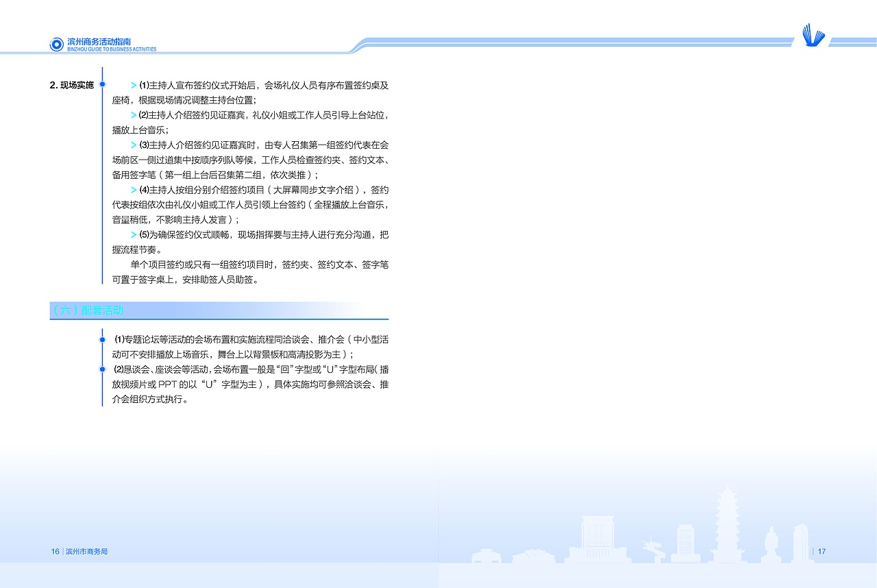
Task: Click the page number 17
Action: (822, 551)
